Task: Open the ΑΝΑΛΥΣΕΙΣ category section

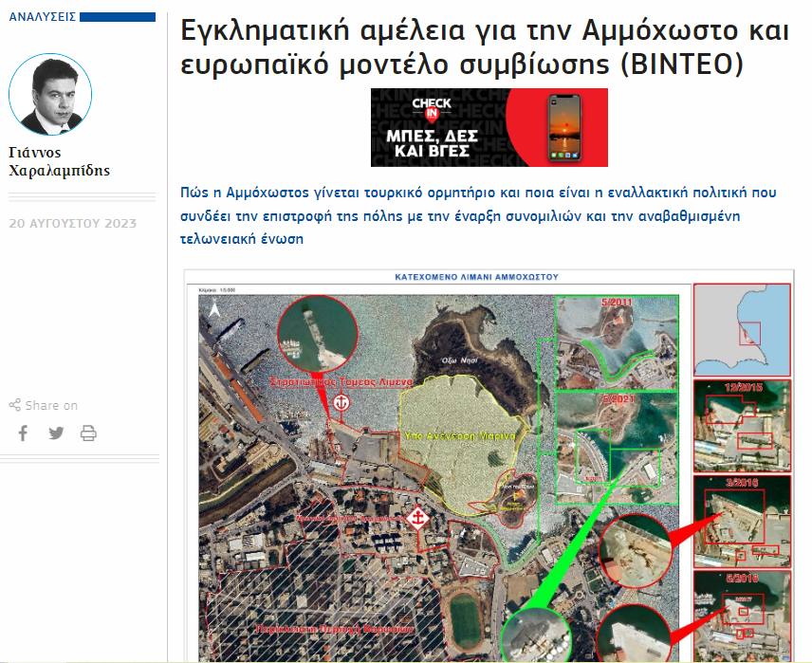Action: [x=43, y=17]
